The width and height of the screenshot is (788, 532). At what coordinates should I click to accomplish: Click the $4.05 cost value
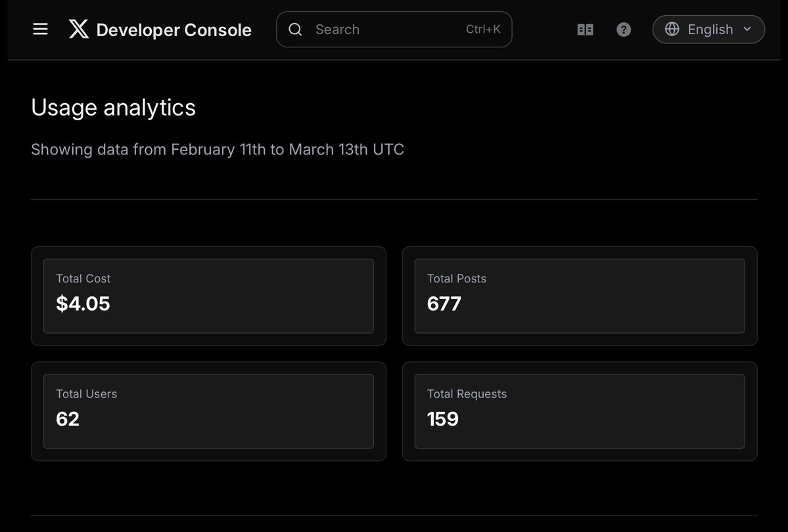[x=83, y=303]
